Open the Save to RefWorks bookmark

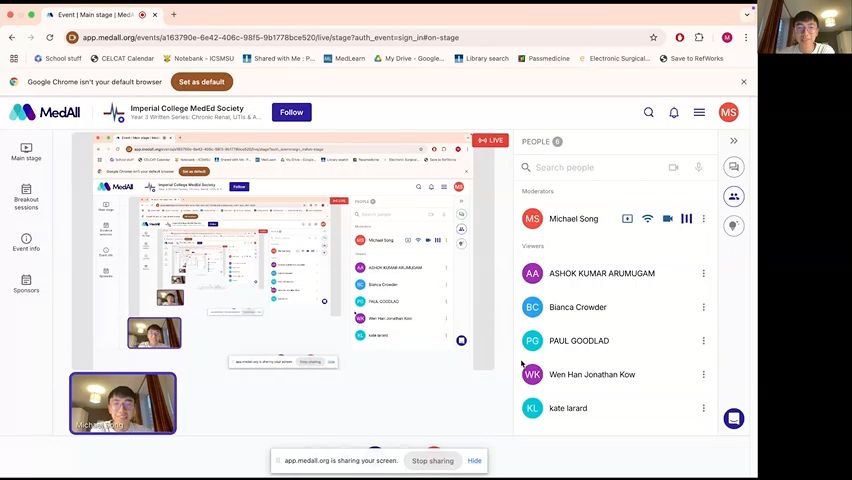(x=691, y=58)
